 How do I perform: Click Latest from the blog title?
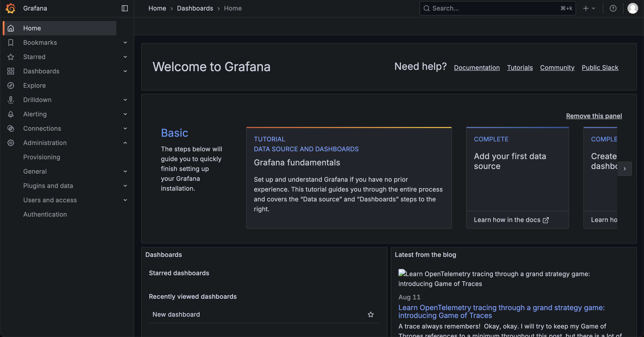click(x=426, y=255)
